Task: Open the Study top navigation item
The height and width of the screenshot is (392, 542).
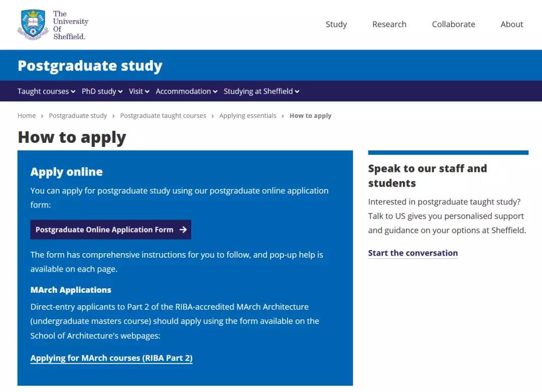Action: pos(336,24)
